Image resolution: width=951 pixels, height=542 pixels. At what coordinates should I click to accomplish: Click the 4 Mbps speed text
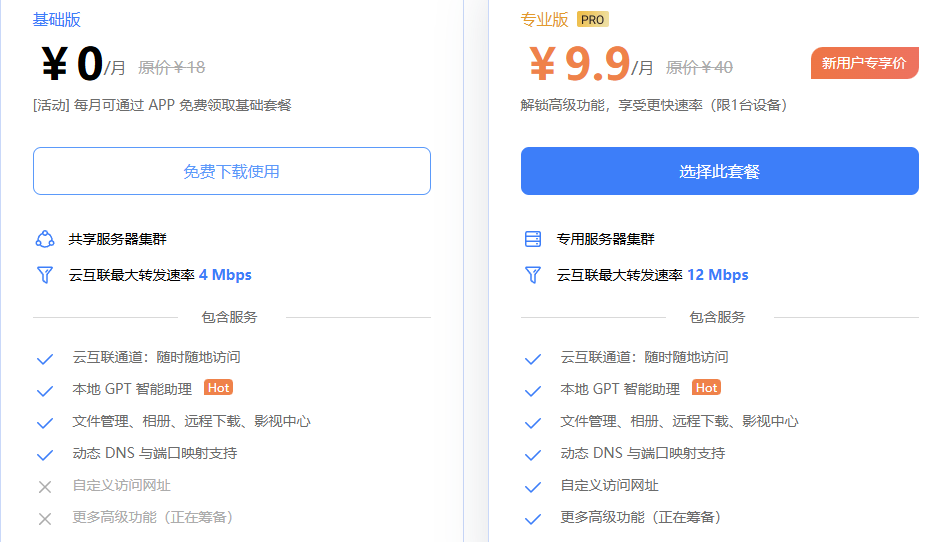(x=225, y=275)
